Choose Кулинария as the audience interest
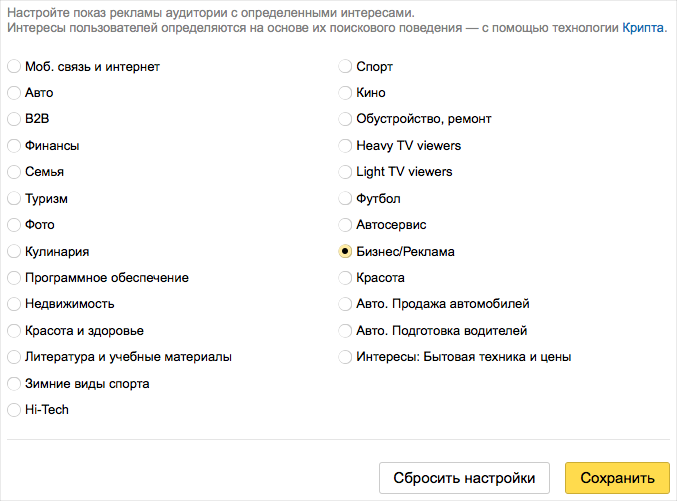The image size is (677, 501). (14, 251)
